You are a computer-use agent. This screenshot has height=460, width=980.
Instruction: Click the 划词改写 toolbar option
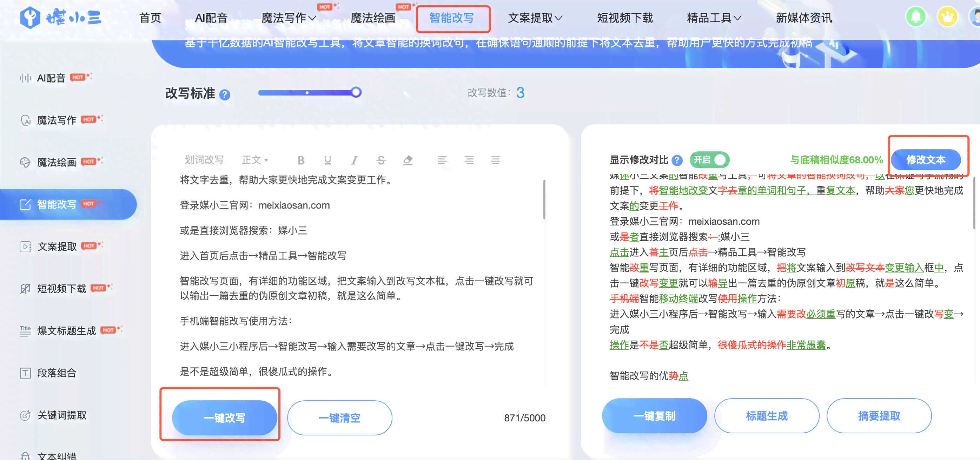(204, 160)
